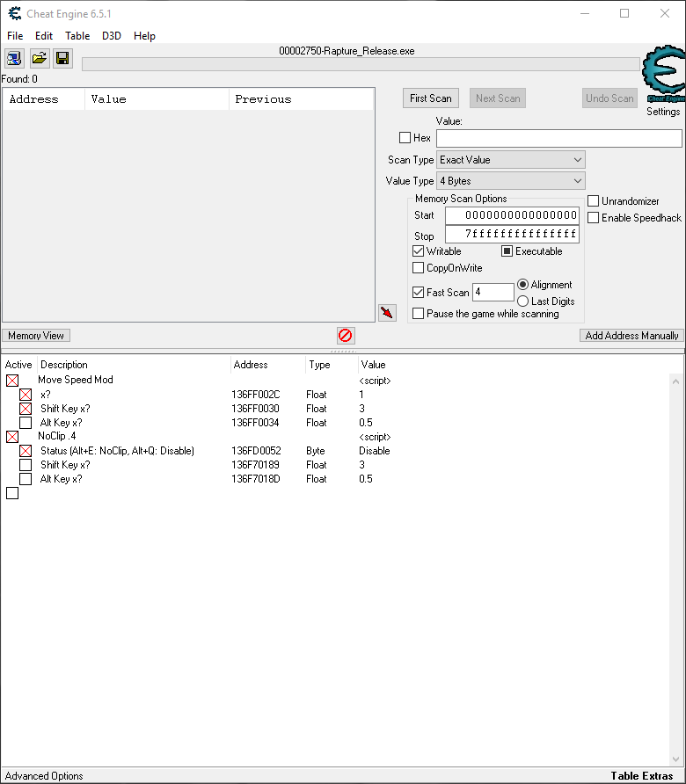This screenshot has width=686, height=784.
Task: Check the empty last row checkbox
Action: [12, 493]
